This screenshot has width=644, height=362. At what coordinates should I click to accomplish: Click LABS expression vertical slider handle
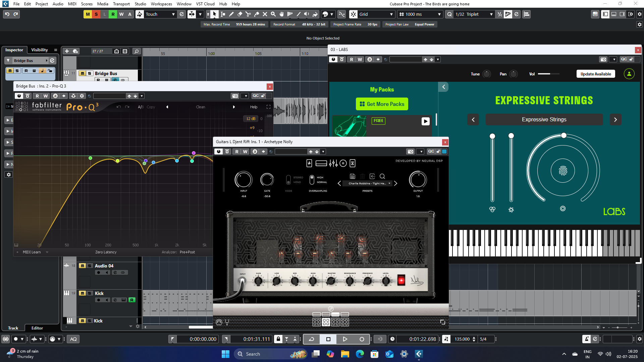(x=492, y=136)
